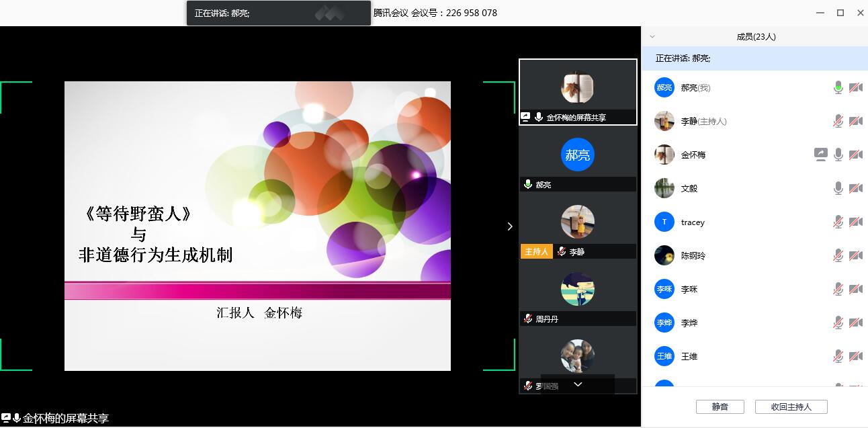Click muted mic icon on 周丹丹's video tile
This screenshot has width=868, height=428.
tap(528, 318)
